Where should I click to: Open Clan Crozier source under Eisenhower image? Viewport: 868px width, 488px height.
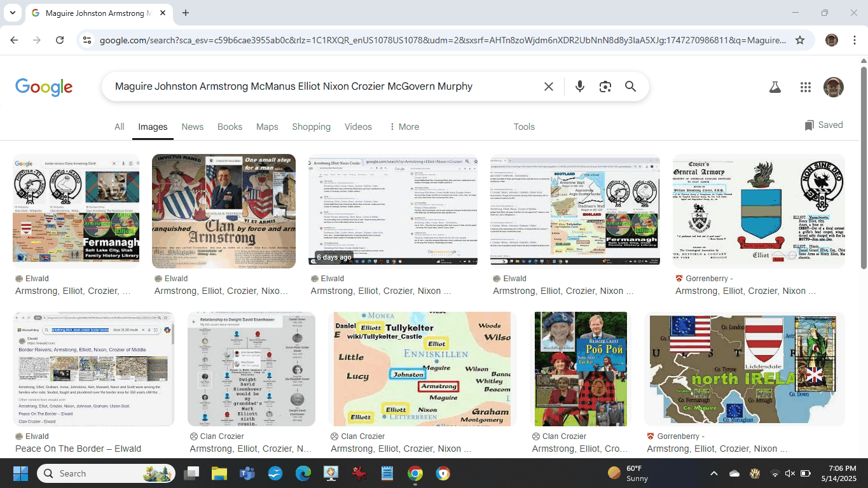216,436
